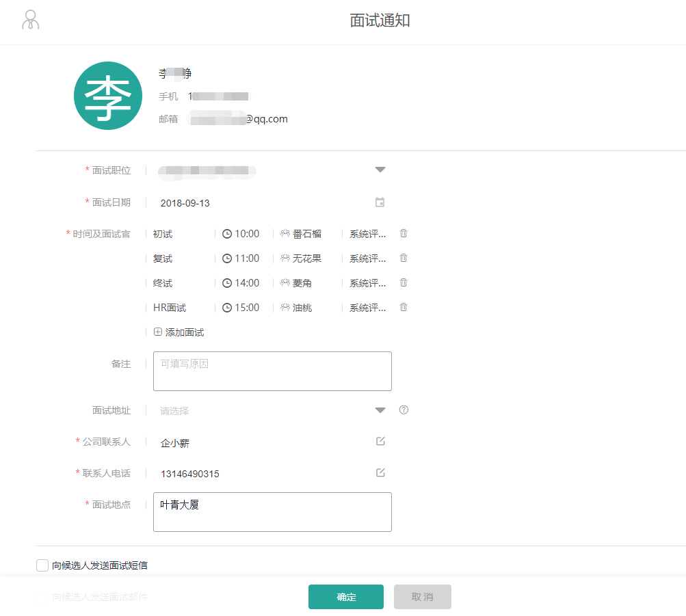The width and height of the screenshot is (686, 616).
Task: Confirm with the 确定 button
Action: click(x=346, y=597)
